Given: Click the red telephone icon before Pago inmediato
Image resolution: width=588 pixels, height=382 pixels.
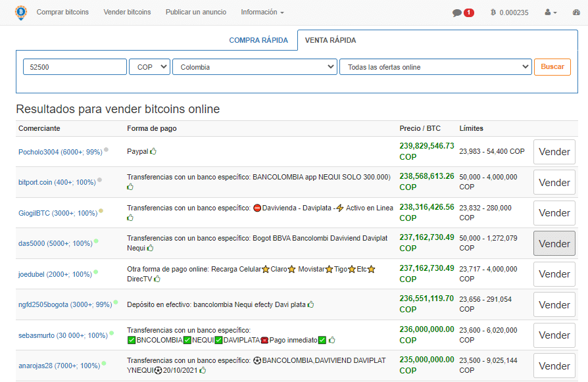Looking at the screenshot, I should coord(264,340).
